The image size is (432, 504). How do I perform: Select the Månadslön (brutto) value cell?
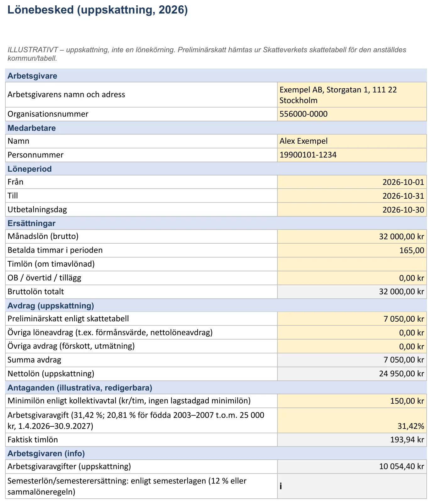click(x=352, y=236)
